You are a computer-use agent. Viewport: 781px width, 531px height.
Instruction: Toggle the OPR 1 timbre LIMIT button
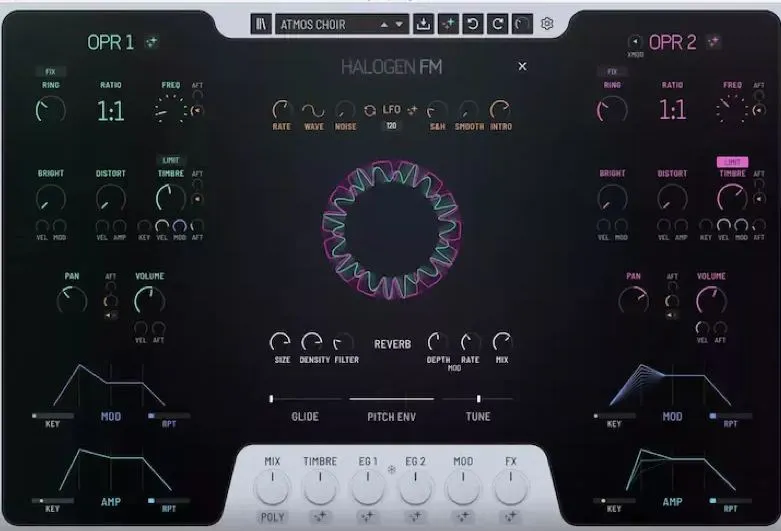coord(170,160)
